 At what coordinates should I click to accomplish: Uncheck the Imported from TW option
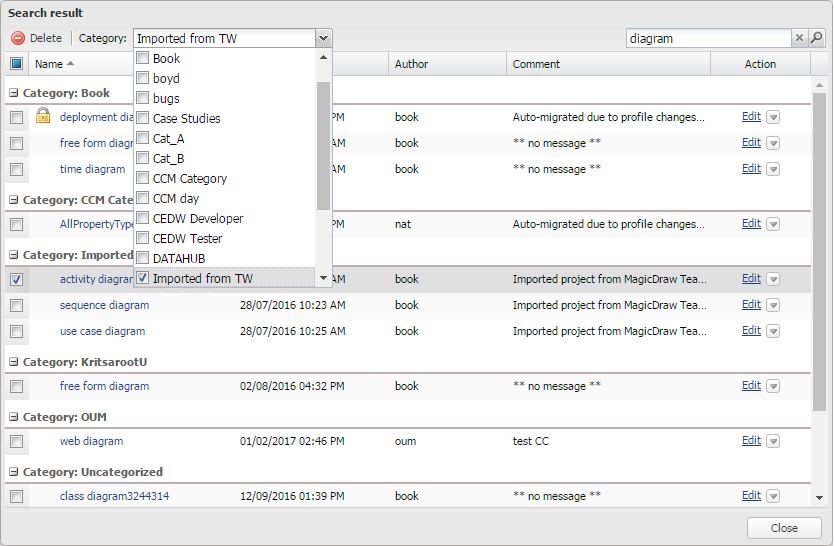(x=143, y=279)
